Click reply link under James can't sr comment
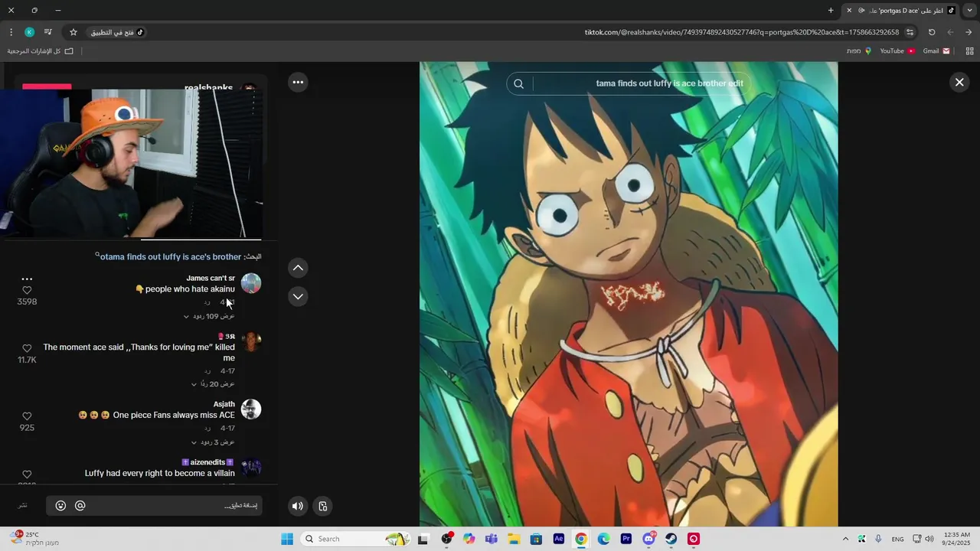 coord(207,303)
